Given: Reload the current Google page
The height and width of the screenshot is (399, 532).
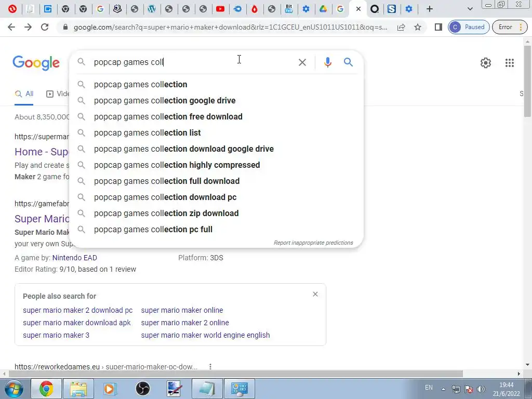Looking at the screenshot, I should coord(45,27).
